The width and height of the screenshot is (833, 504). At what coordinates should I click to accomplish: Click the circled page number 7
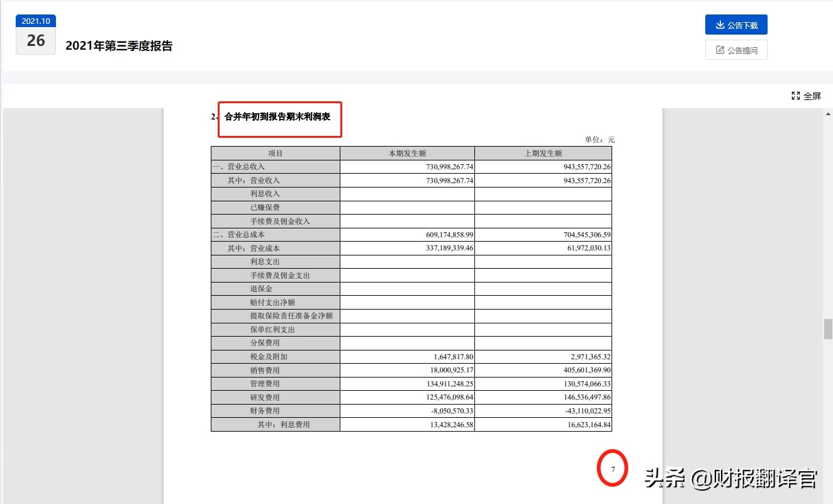(x=612, y=468)
